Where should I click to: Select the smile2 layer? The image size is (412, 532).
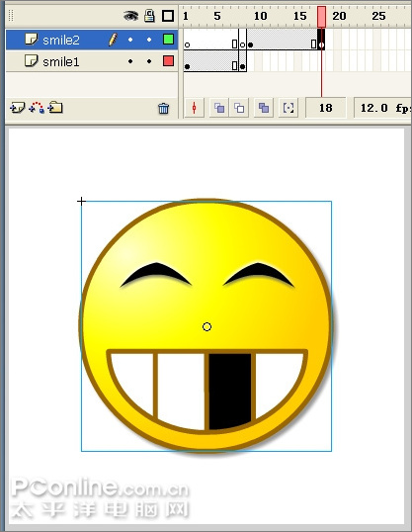[x=92, y=40]
